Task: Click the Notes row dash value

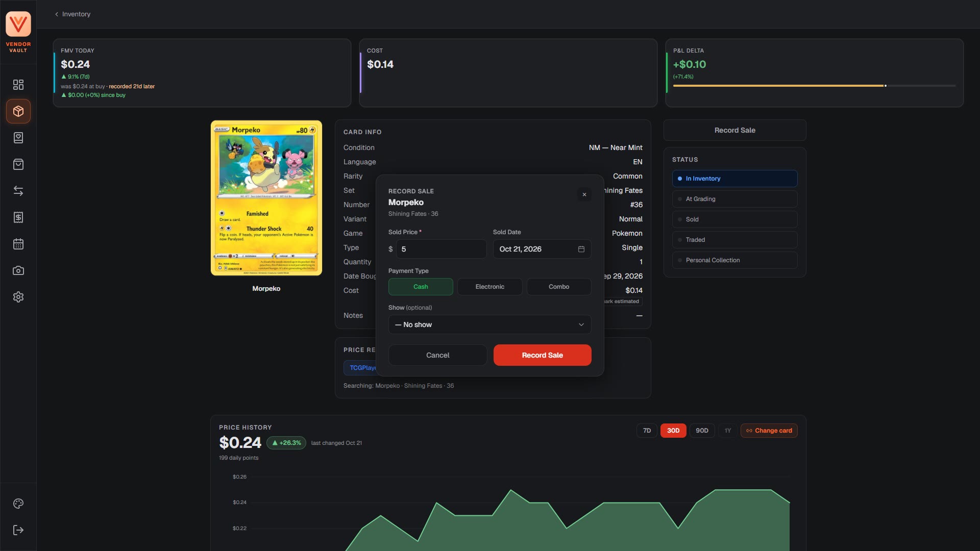Action: pos(639,316)
